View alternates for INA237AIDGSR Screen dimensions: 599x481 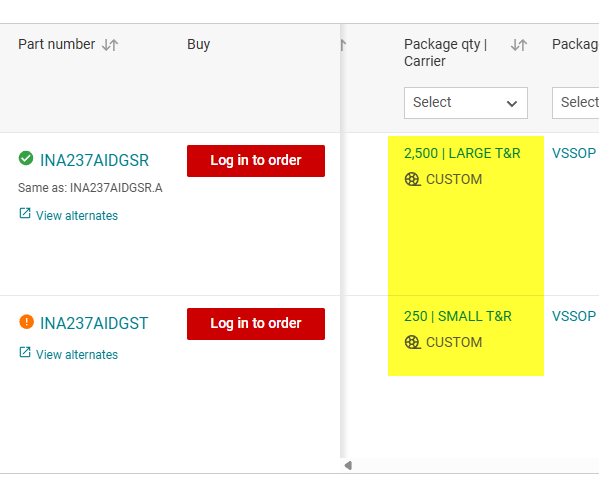pyautogui.click(x=77, y=216)
